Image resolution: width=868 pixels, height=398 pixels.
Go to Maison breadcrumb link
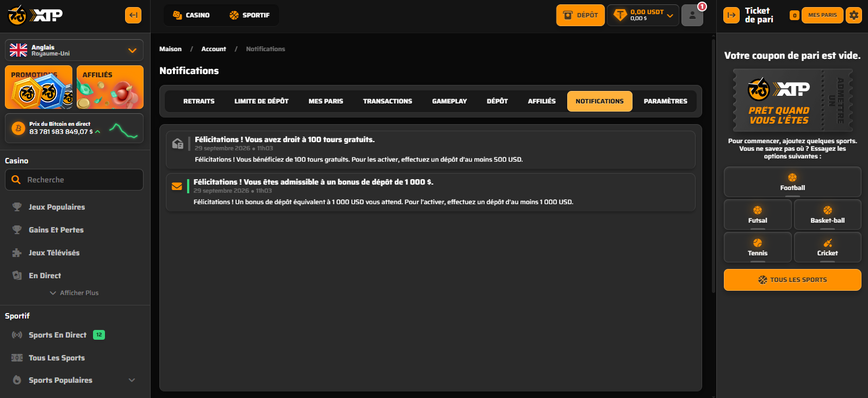[170, 49]
